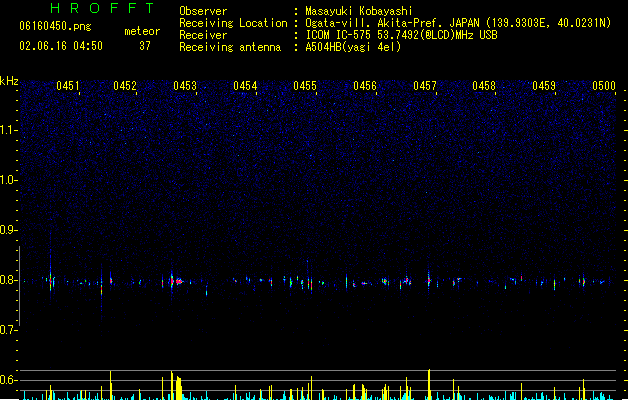
Task: Click the Receiving Location label
Action: (x=233, y=23)
